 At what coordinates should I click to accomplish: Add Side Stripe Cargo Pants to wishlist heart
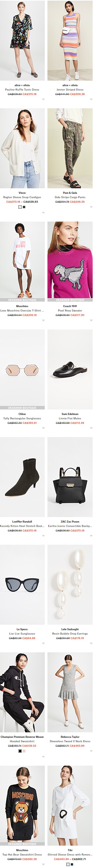coord(91,207)
